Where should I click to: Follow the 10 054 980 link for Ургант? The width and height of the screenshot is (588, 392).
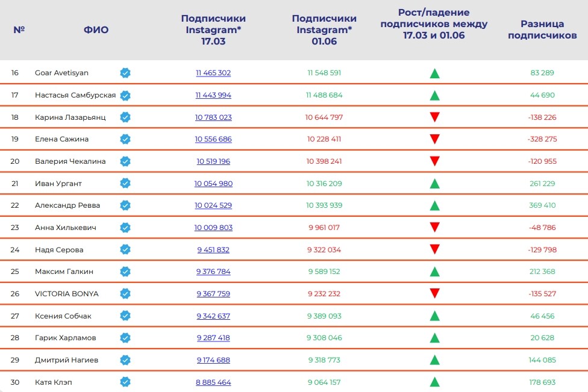pos(213,183)
